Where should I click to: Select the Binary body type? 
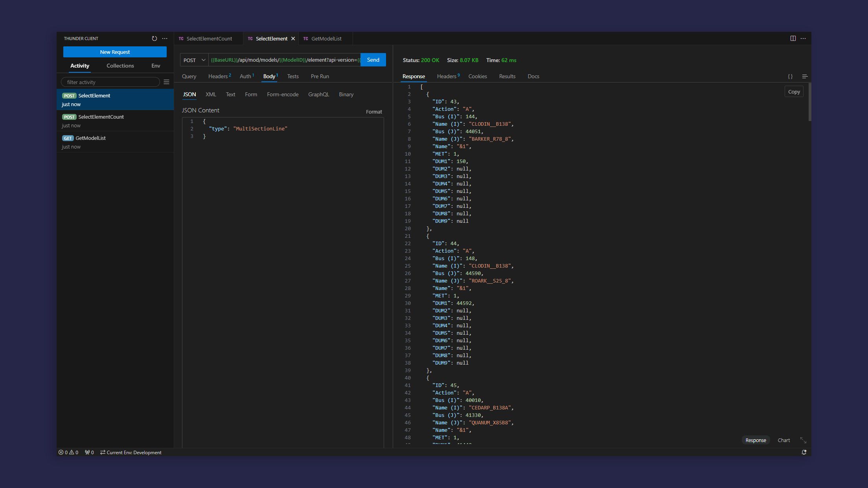(x=346, y=94)
